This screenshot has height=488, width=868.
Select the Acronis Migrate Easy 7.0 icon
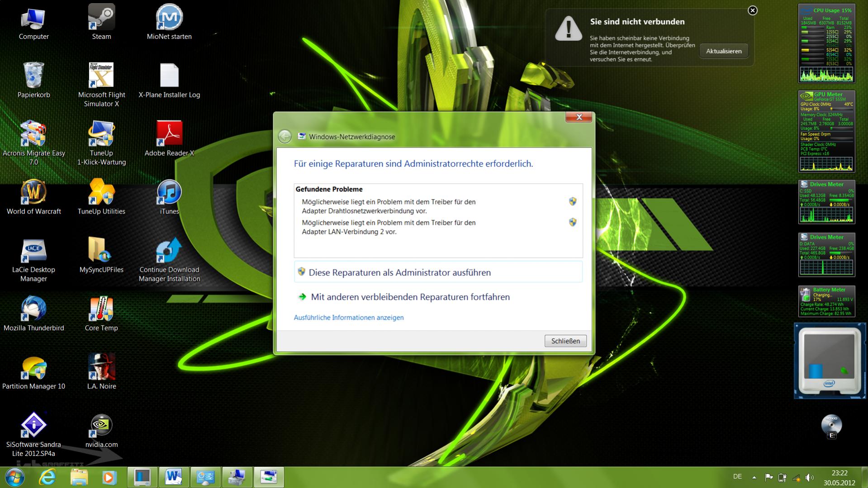coord(33,143)
